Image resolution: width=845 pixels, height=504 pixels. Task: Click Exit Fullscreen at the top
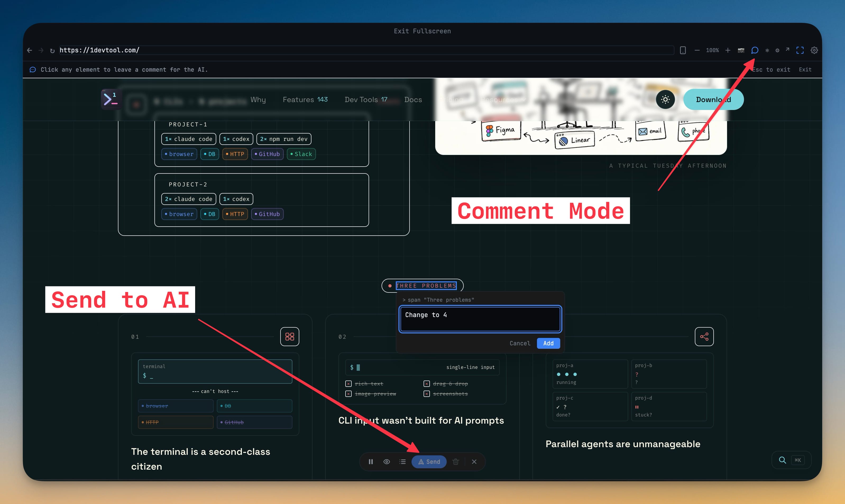coord(422,31)
